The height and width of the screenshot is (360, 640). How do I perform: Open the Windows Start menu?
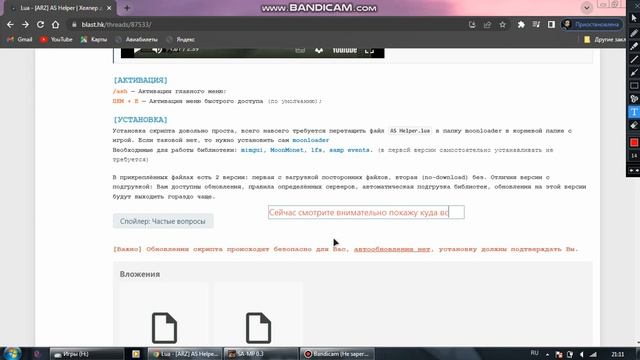pyautogui.click(x=12, y=353)
